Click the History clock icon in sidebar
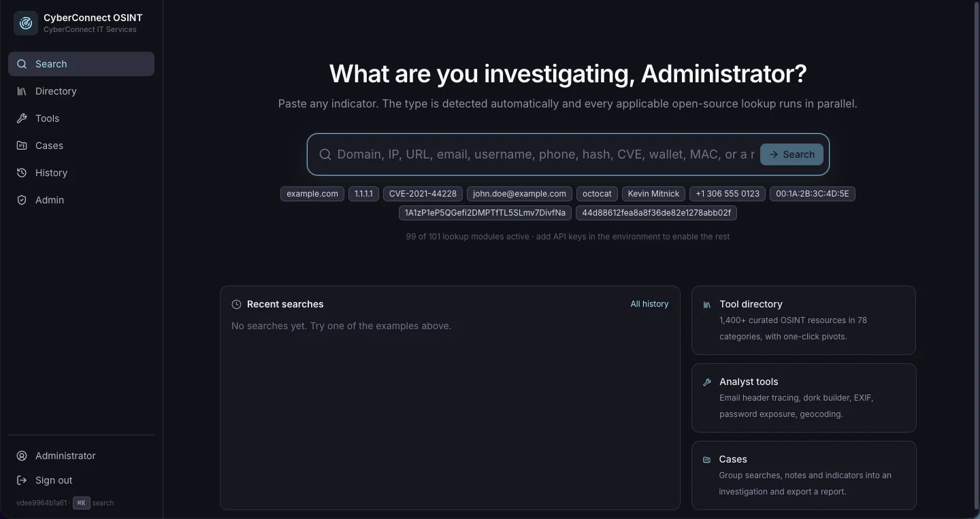 pyautogui.click(x=22, y=173)
